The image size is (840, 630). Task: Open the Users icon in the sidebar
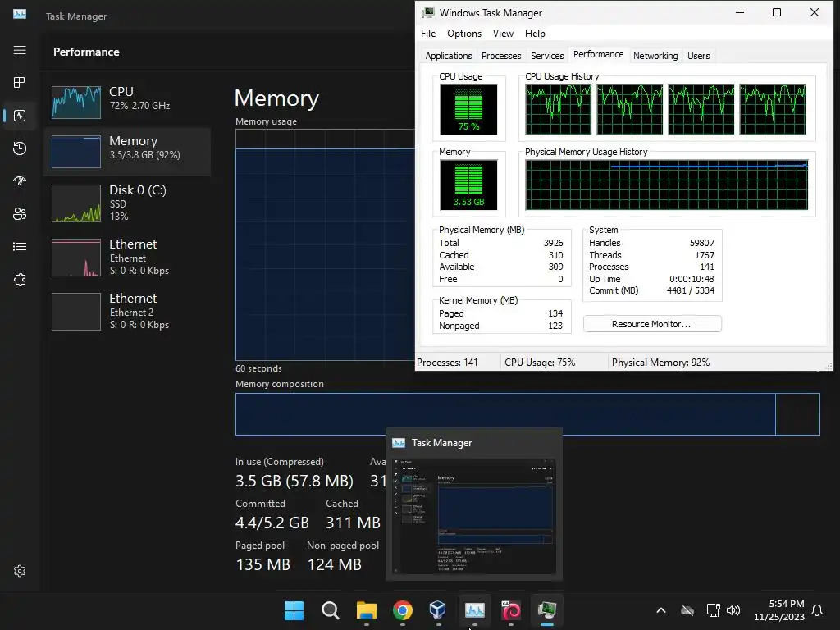20,214
